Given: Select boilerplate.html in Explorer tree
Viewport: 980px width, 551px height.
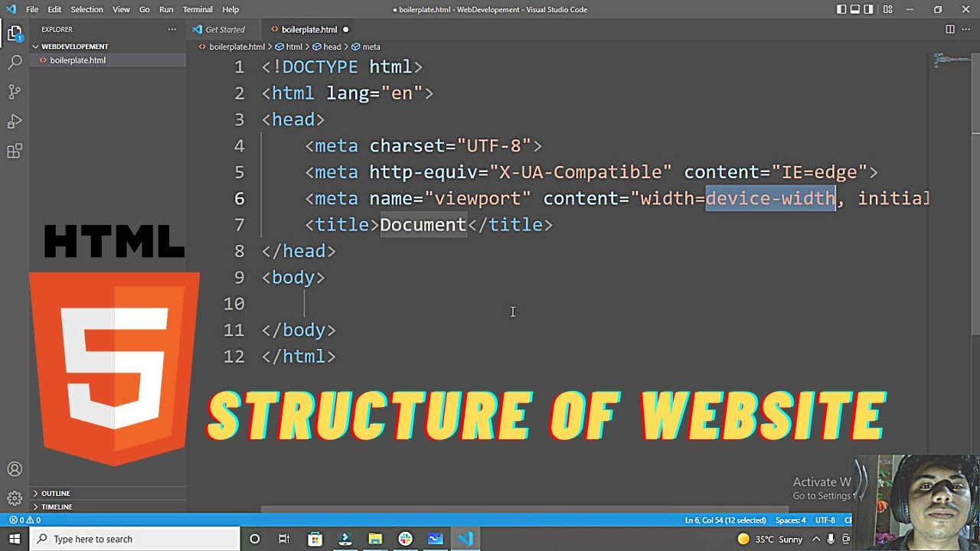Looking at the screenshot, I should pyautogui.click(x=107, y=60).
